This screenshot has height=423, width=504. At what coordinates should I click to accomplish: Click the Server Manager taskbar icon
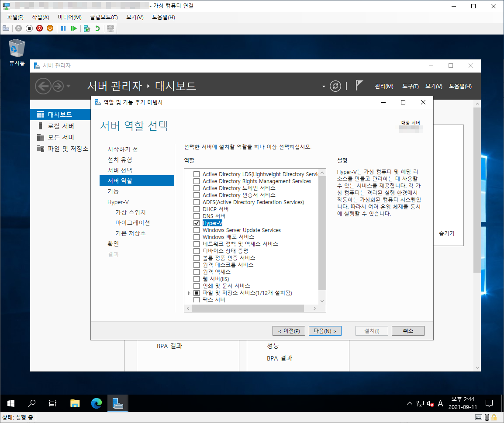[117, 403]
